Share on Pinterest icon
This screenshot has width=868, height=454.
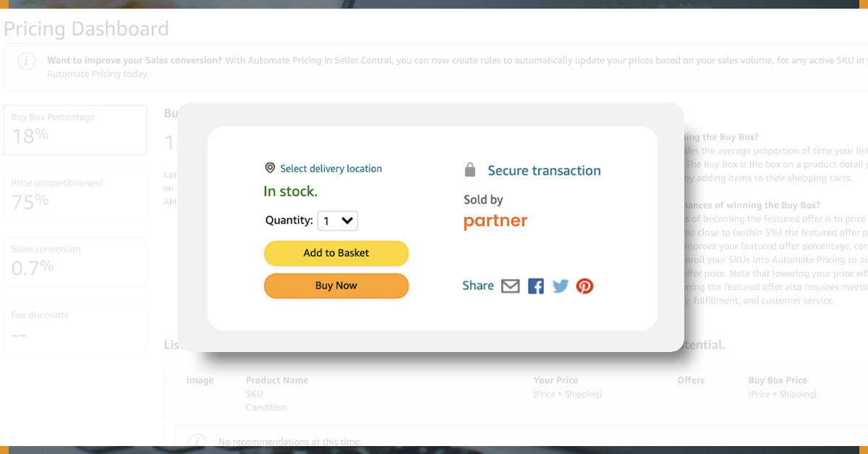584,286
